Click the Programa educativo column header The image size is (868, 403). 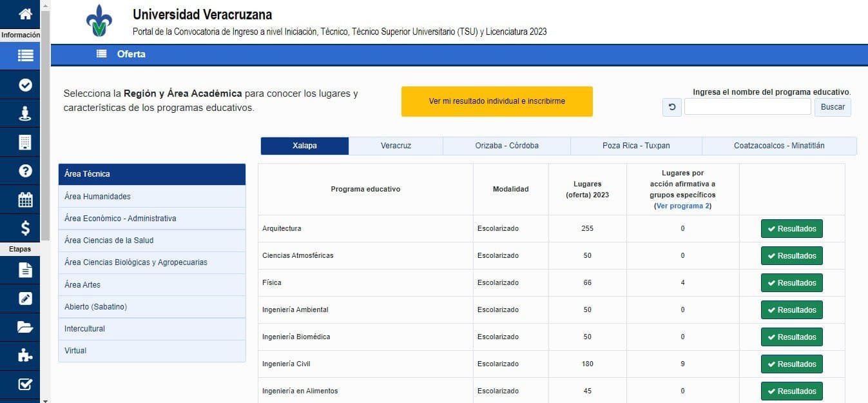tap(365, 190)
